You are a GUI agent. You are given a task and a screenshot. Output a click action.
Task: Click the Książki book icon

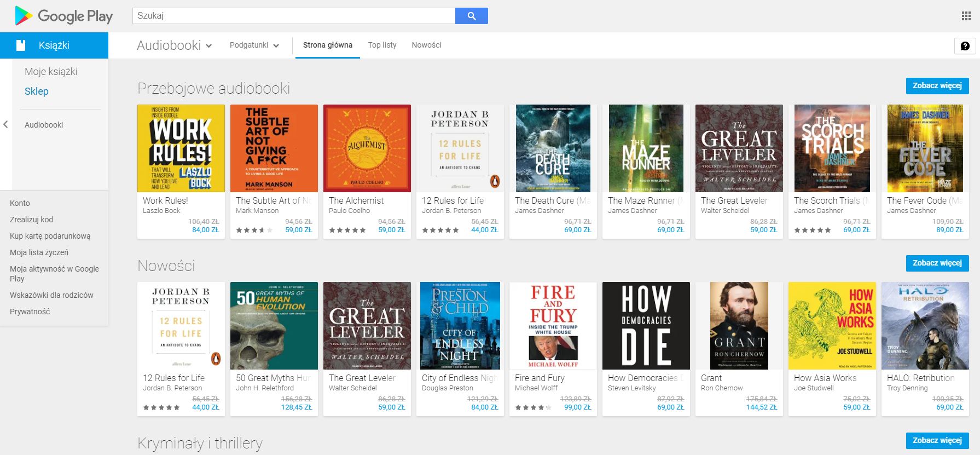21,45
